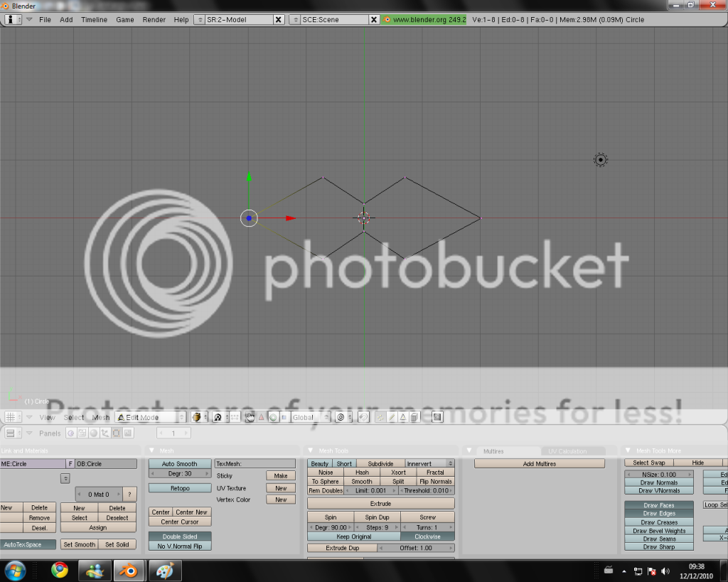
Task: Open the 3D view window type selector
Action: (13, 417)
